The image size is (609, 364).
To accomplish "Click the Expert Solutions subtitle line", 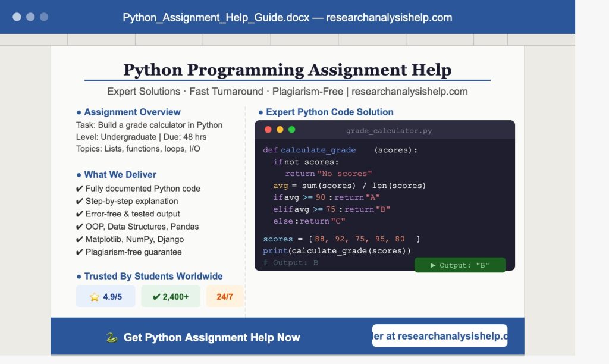I will click(x=287, y=91).
